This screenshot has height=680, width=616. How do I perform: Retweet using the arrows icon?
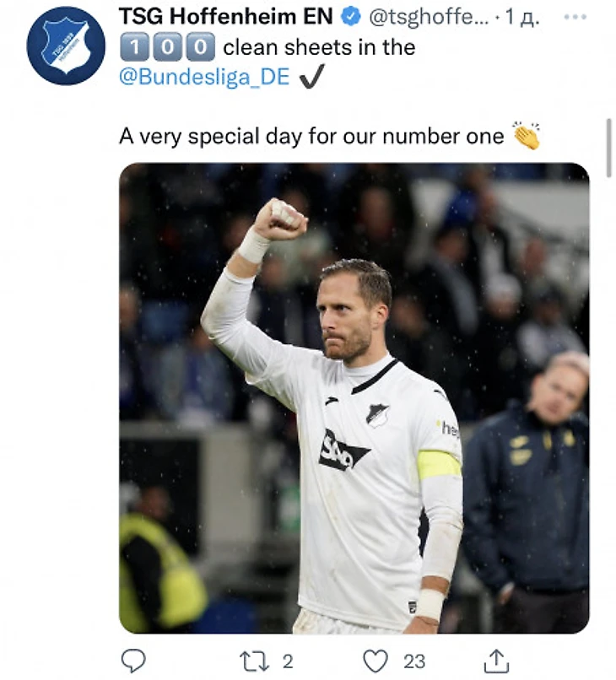click(254, 661)
